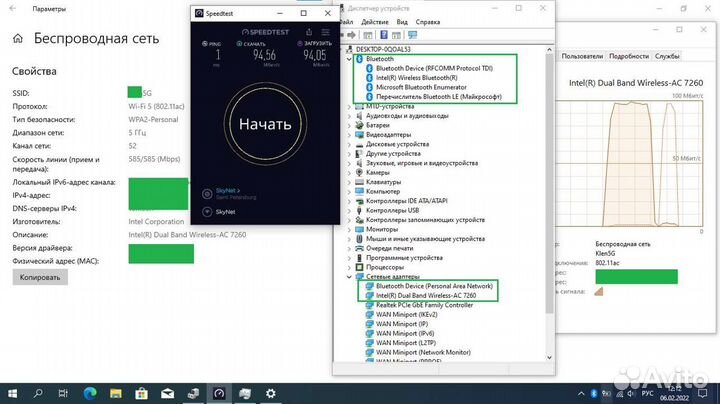Select Microsoft Bluetooth Enumerator device

click(421, 87)
